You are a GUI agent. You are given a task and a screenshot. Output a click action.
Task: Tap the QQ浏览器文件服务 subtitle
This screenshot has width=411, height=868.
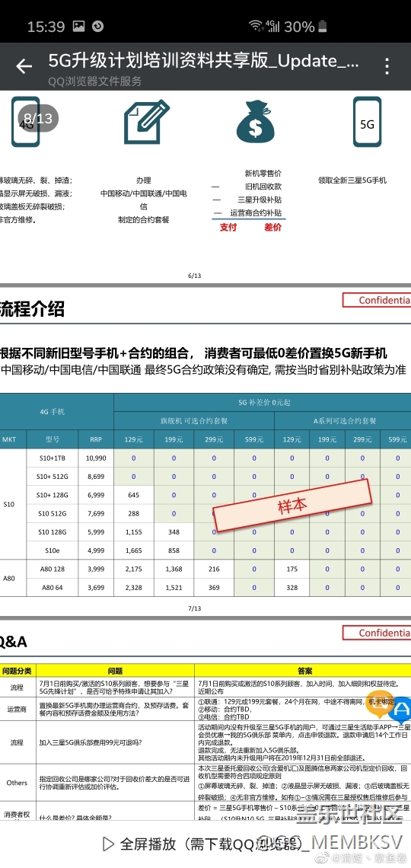(94, 81)
